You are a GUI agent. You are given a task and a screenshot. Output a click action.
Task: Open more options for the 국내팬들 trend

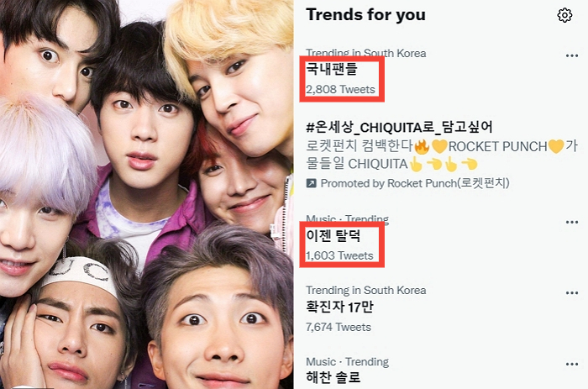571,56
